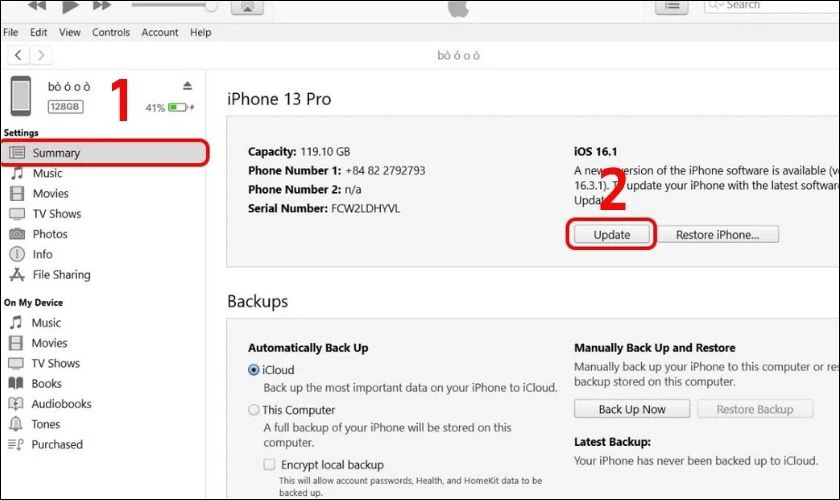Go forward with the right arrow
This screenshot has height=500, width=840.
41,55
